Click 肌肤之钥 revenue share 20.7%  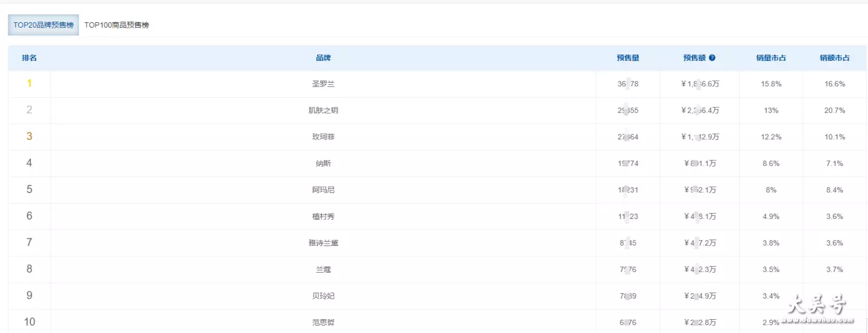point(835,111)
